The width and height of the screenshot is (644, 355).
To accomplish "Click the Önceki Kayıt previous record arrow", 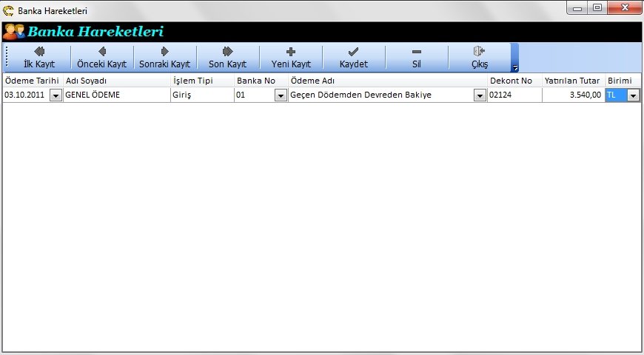I will [101, 57].
